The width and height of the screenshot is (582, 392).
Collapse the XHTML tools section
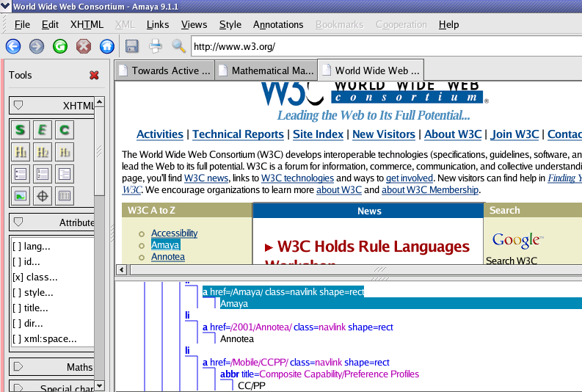pyautogui.click(x=18, y=106)
